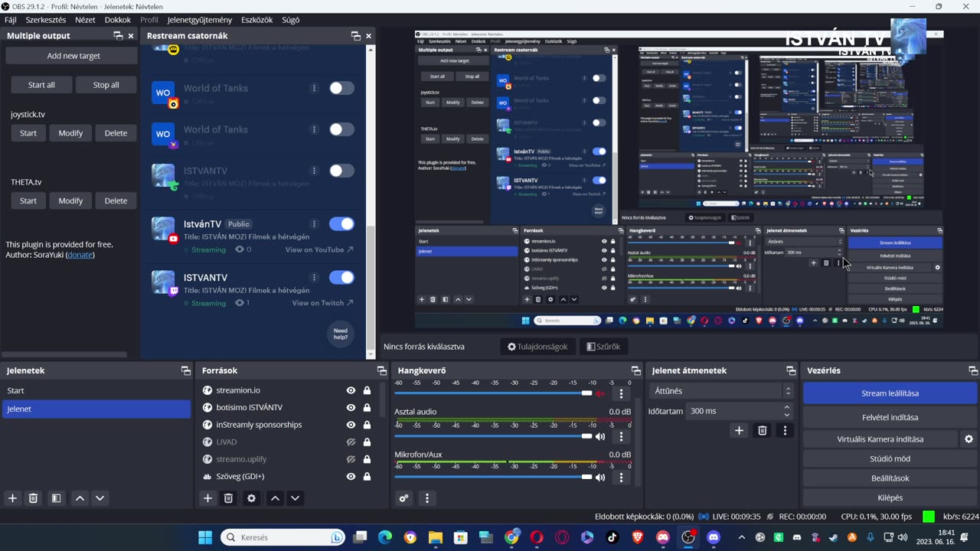The width and height of the screenshot is (980, 551).
Task: Float the Hangkeverő dock
Action: tap(635, 370)
